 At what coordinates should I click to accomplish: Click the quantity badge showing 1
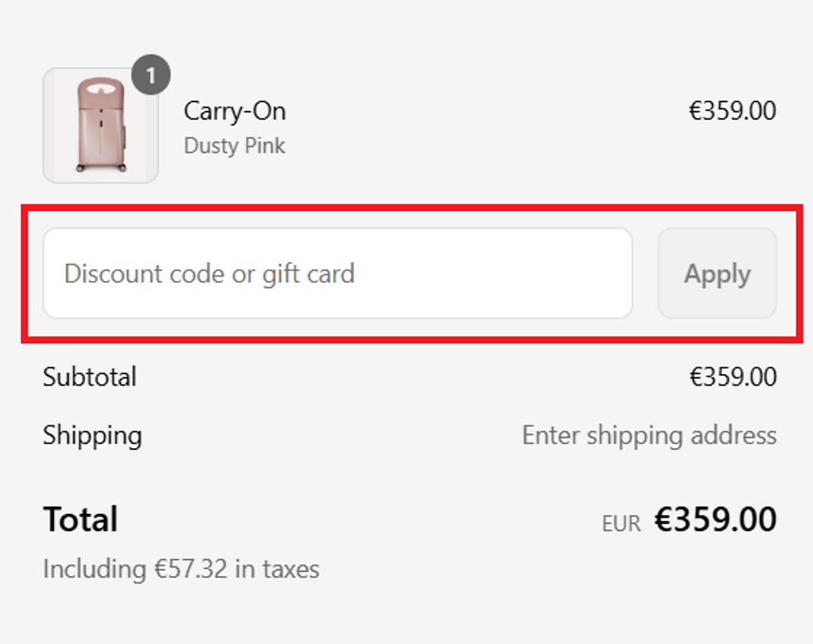tap(151, 76)
